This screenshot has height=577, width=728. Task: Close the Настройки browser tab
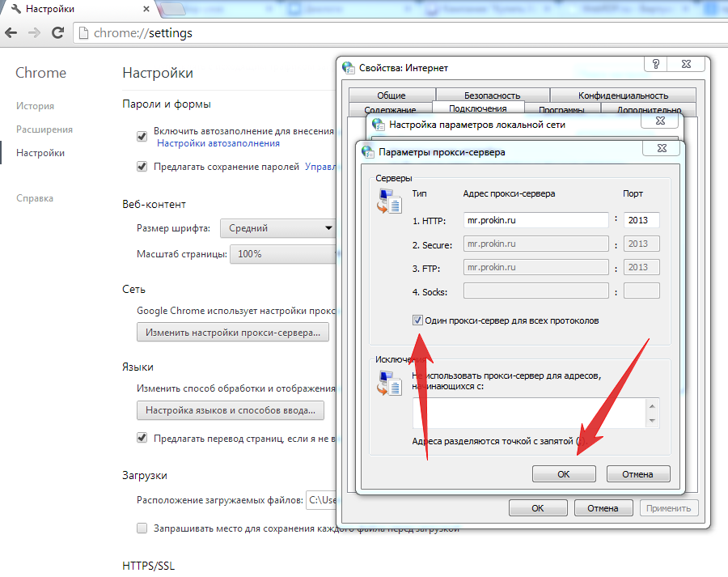(x=146, y=9)
